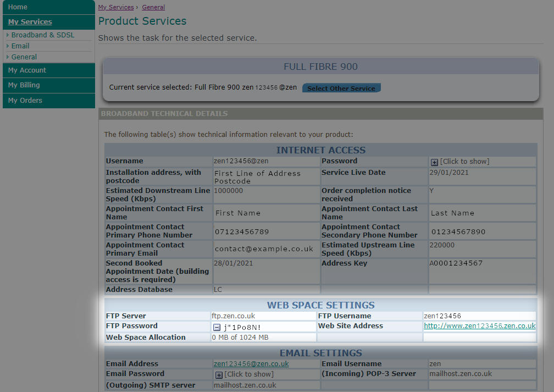Image resolution: width=554 pixels, height=392 pixels.
Task: Click secondary phone number 01234567890
Action: (x=458, y=232)
